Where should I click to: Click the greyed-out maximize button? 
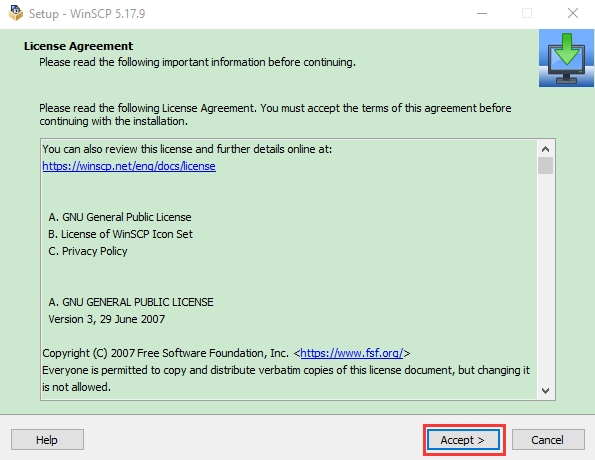click(527, 13)
